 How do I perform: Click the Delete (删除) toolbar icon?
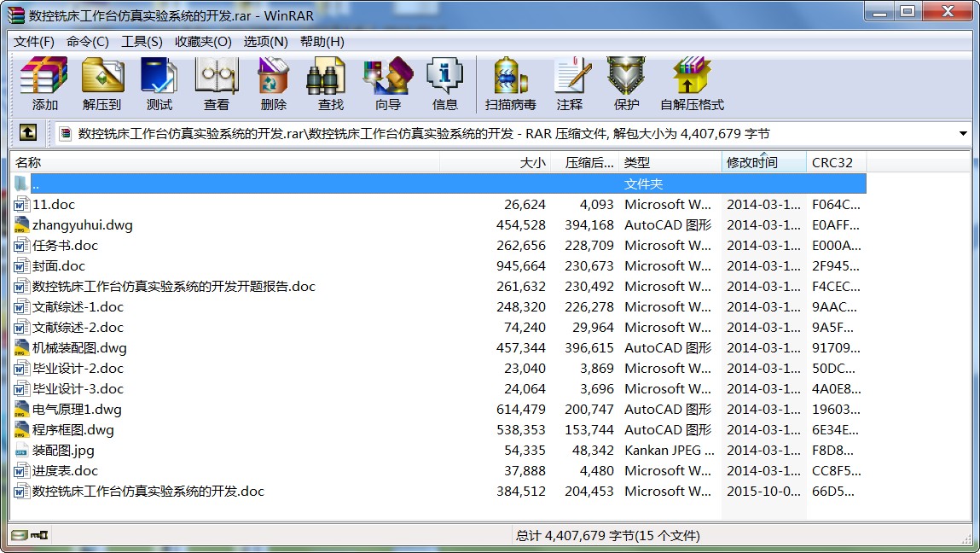[273, 84]
